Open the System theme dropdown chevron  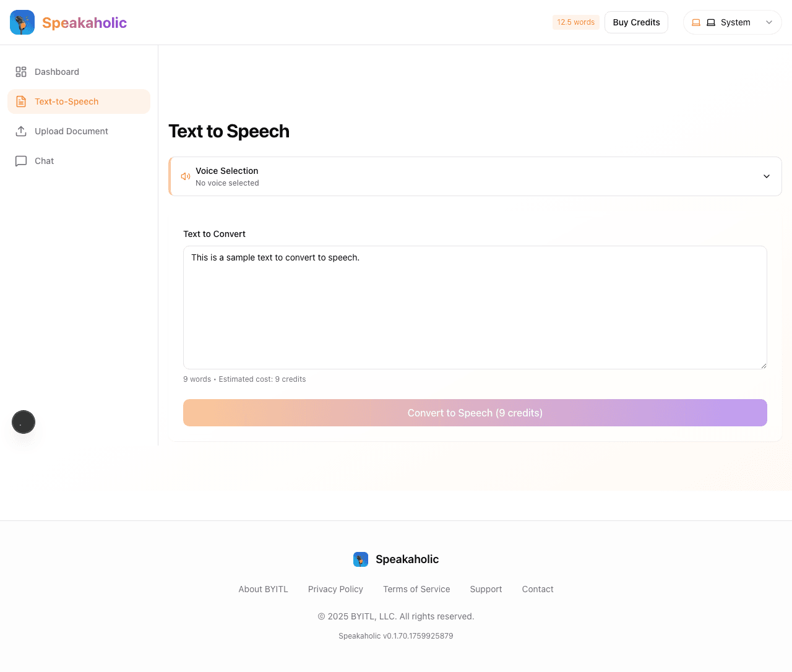(x=769, y=22)
